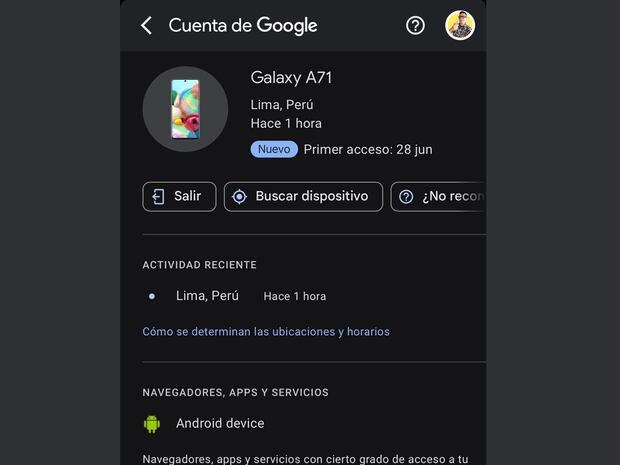
Task: Select Lima, Perú under Actividad reciente
Action: tap(207, 296)
